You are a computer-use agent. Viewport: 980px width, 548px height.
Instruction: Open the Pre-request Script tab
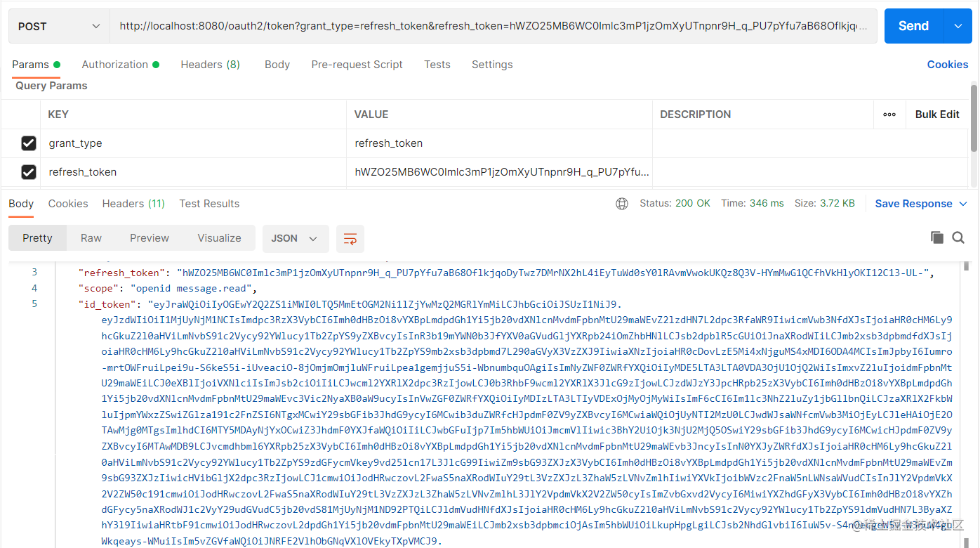(357, 65)
